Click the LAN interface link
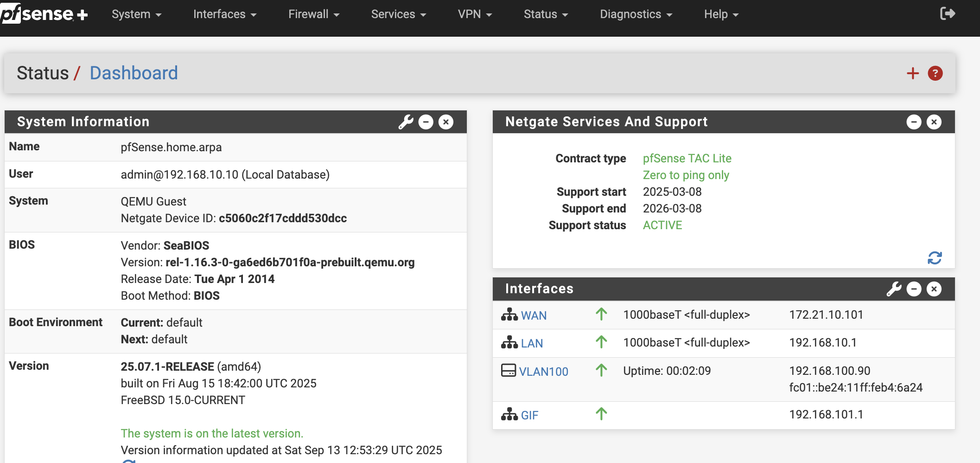This screenshot has width=980, height=463. click(x=532, y=343)
